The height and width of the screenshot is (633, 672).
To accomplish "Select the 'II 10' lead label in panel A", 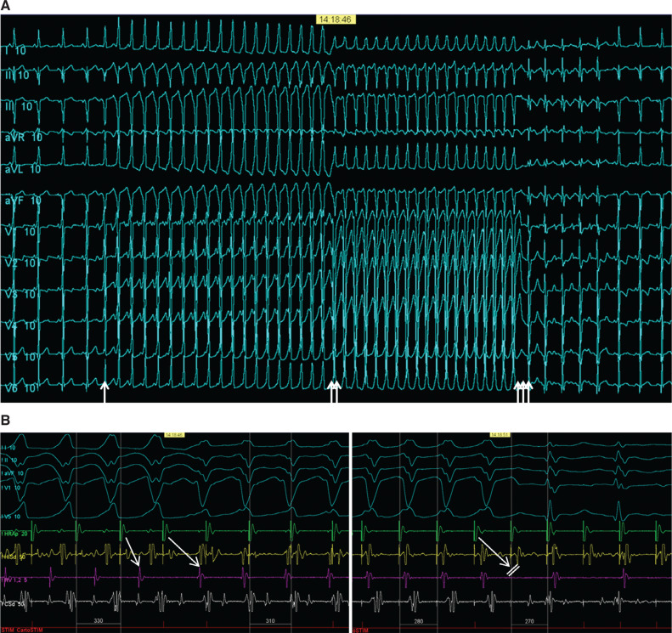I will tap(17, 76).
